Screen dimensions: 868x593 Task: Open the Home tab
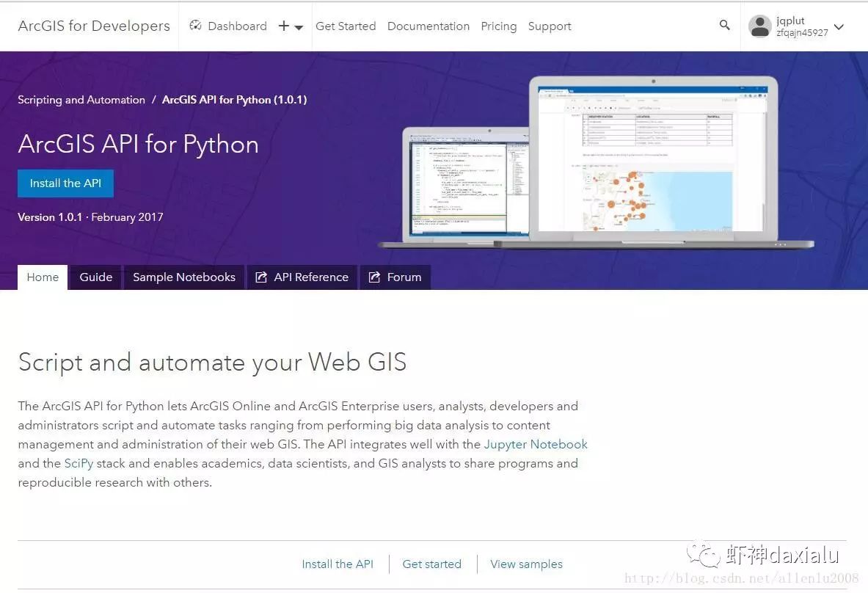click(x=43, y=277)
